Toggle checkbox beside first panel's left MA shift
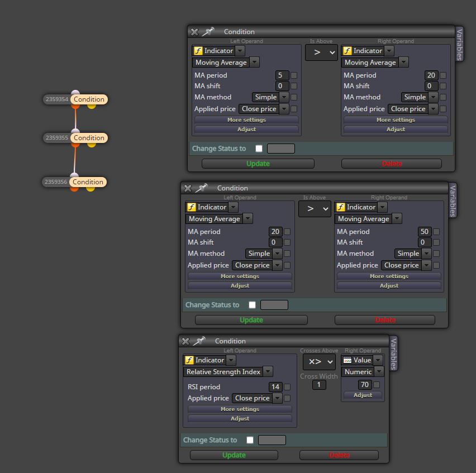Screen dimensions: 476x473 click(x=294, y=86)
